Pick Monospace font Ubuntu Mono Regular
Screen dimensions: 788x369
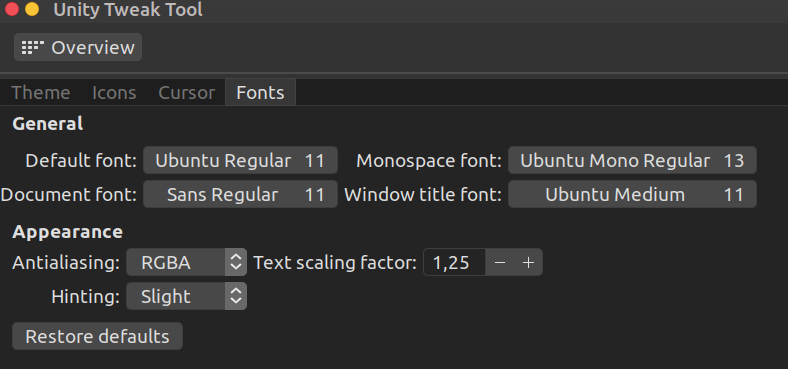pyautogui.click(x=632, y=160)
